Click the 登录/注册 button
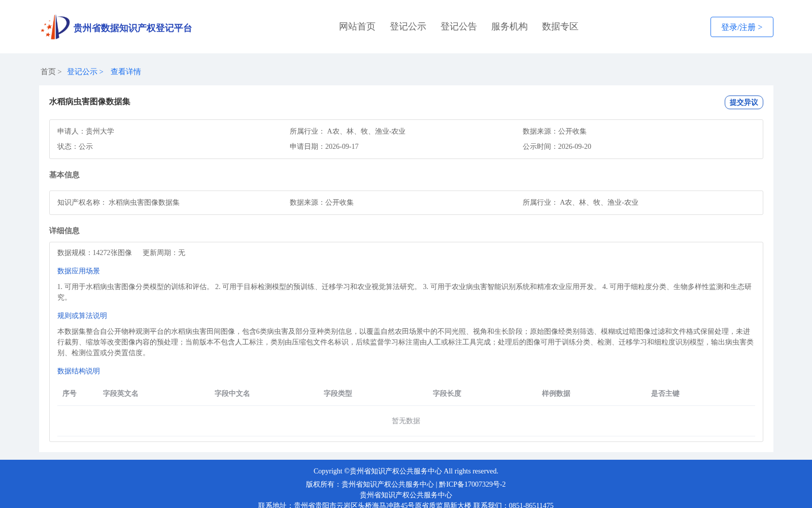 coord(742,27)
